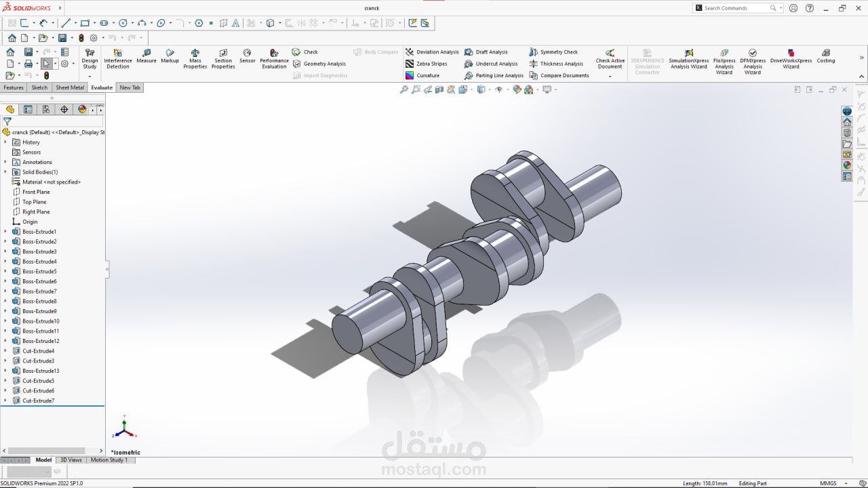Toggle Zebra Stripes display
The image size is (868, 488).
click(427, 64)
